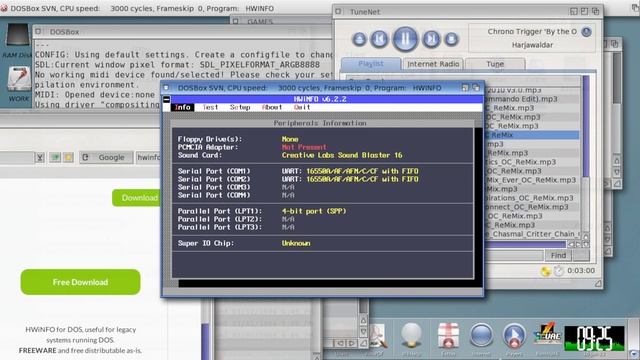Click the '4-bit port (SPP)' value
Screen dimensions: 640x360
point(313,211)
